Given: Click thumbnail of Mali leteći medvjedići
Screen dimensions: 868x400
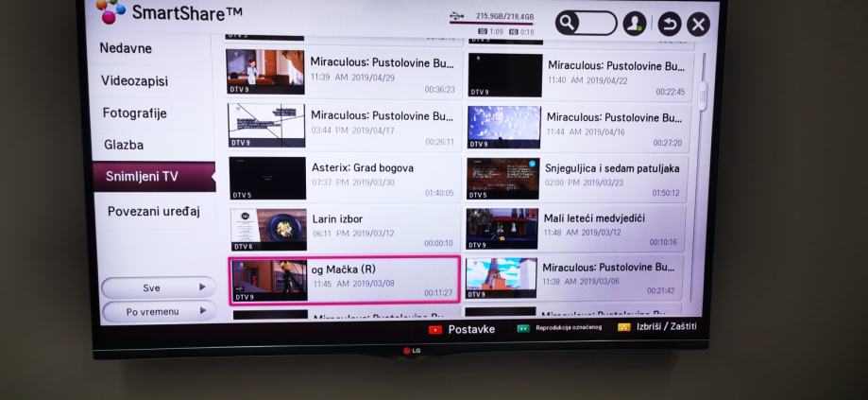Looking at the screenshot, I should pyautogui.click(x=502, y=229).
